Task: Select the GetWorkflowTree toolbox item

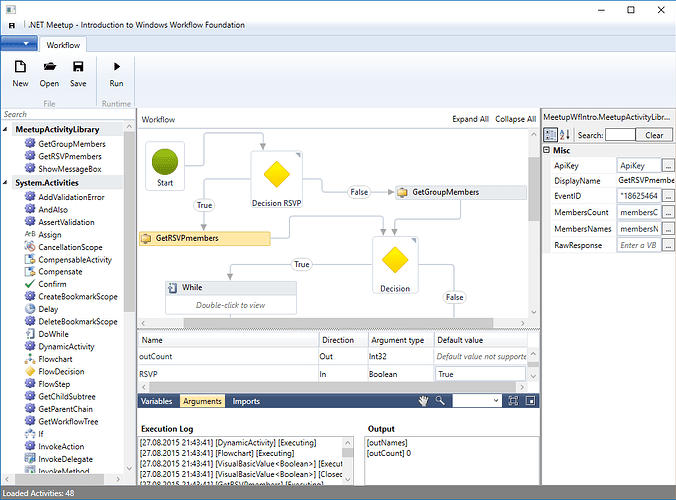Action: coord(68,421)
